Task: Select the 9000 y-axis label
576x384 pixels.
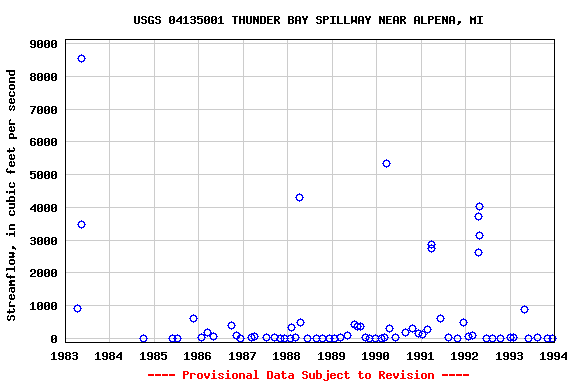Action: (x=43, y=44)
